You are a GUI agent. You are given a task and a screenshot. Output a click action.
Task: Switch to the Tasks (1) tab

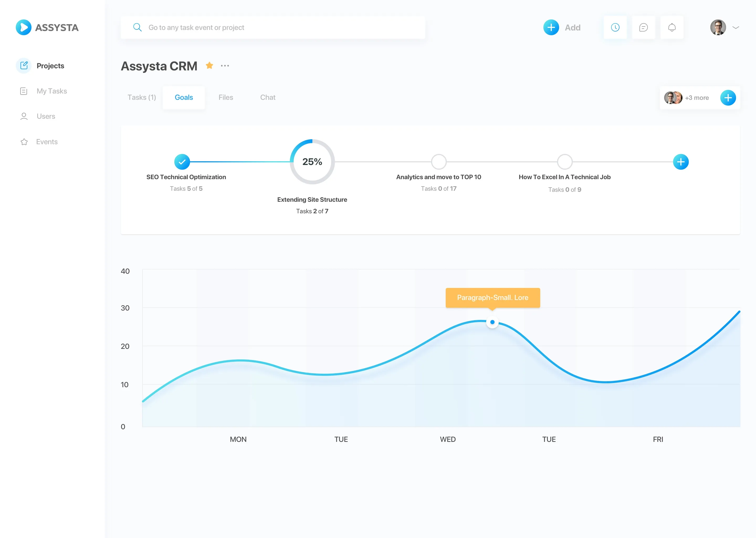pos(142,97)
